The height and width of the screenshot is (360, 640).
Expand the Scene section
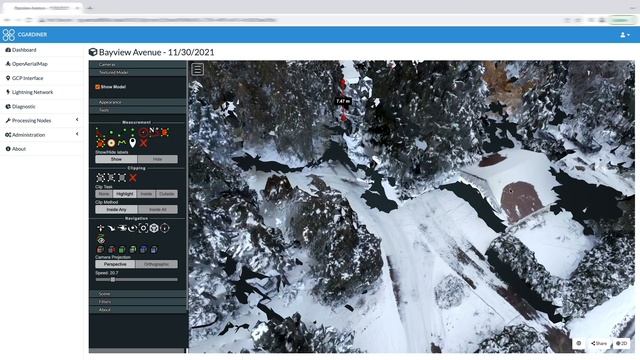pyautogui.click(x=138, y=294)
